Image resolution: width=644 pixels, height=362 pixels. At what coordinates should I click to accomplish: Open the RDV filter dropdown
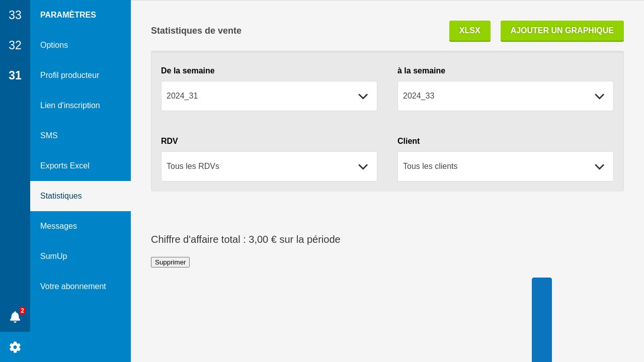269,166
